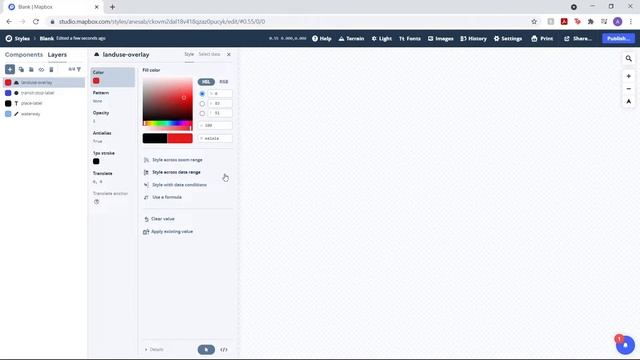Select the Color property
Image resolution: width=640 pixels, height=360 pixels.
113,77
